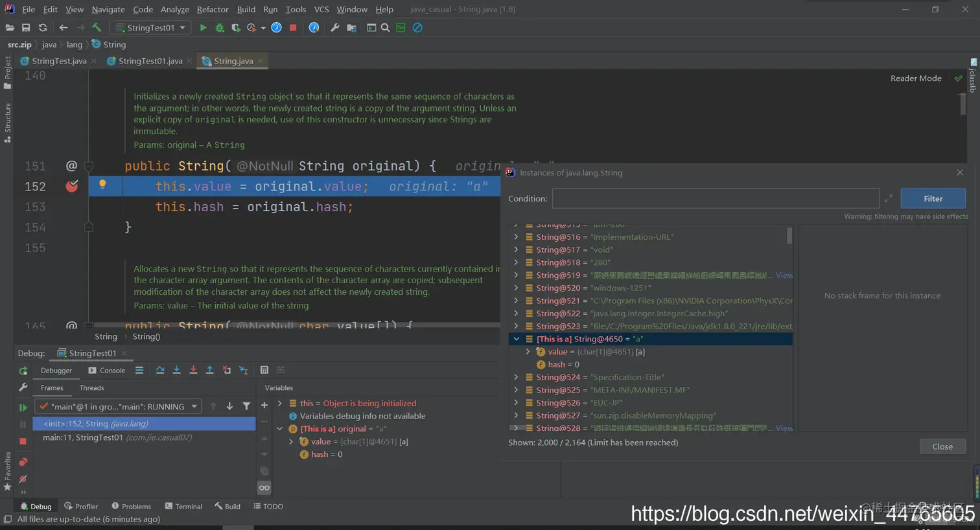
Task: Click the Evaluate Expression calculator icon
Action: coord(264,370)
